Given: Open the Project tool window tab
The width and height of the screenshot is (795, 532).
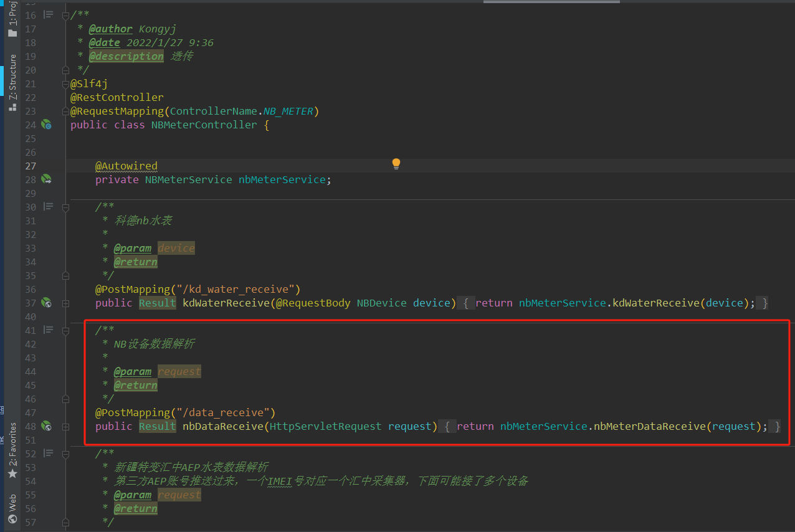Looking at the screenshot, I should tap(12, 19).
